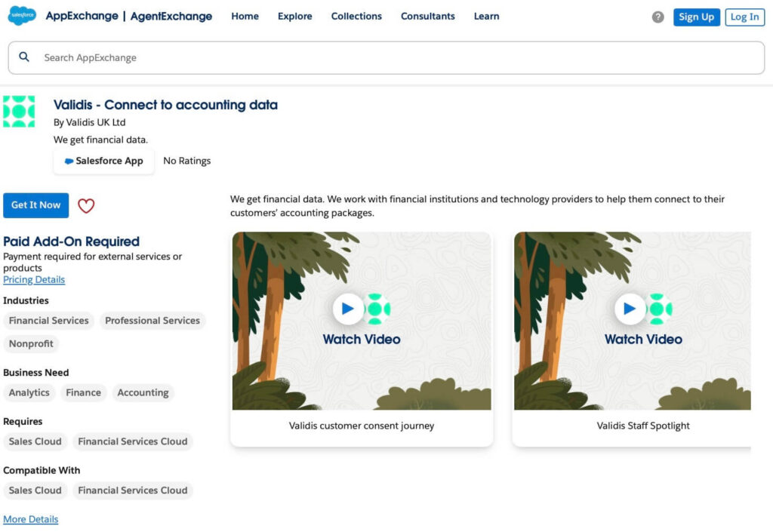Screen dimensions: 773x532
Task: Click the Sign Up button
Action: tap(697, 17)
